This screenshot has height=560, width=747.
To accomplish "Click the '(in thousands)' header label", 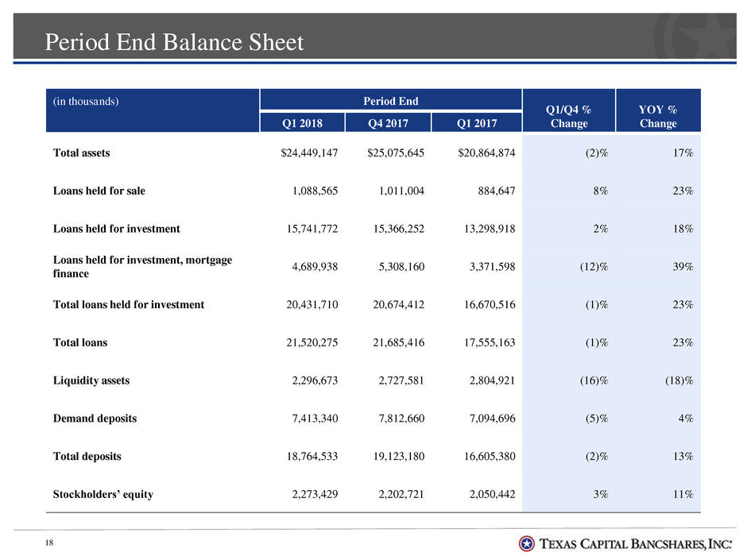I will (x=86, y=102).
